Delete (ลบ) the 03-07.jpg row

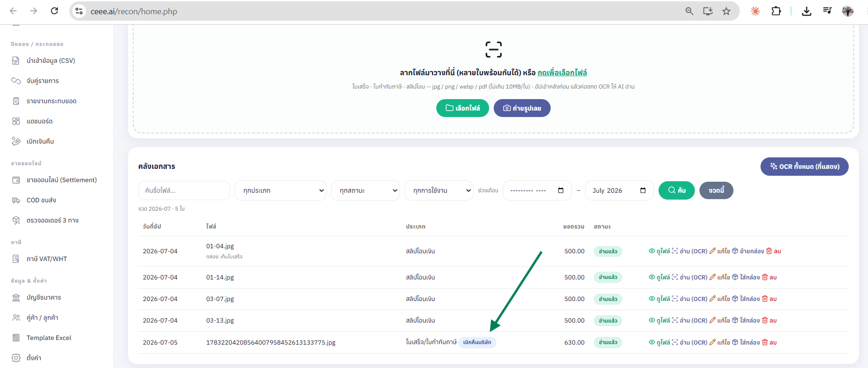769,299
